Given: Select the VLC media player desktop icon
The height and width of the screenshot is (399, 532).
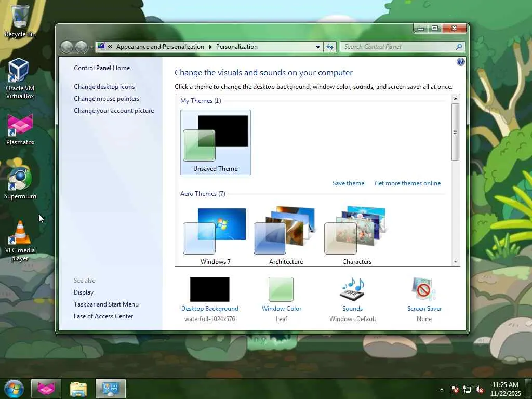Looking at the screenshot, I should pos(20,241).
